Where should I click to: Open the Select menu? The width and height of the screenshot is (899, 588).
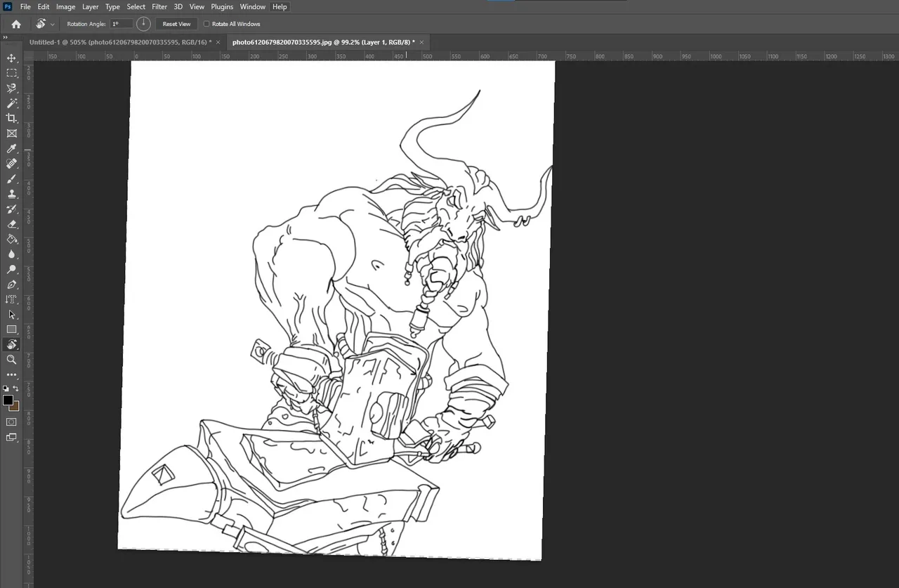(x=136, y=6)
